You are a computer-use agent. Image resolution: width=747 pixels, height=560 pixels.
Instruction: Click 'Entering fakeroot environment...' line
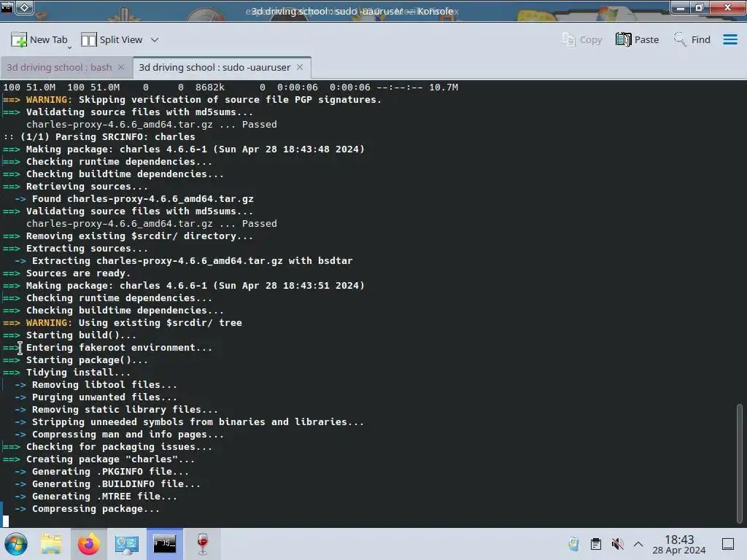click(x=119, y=347)
